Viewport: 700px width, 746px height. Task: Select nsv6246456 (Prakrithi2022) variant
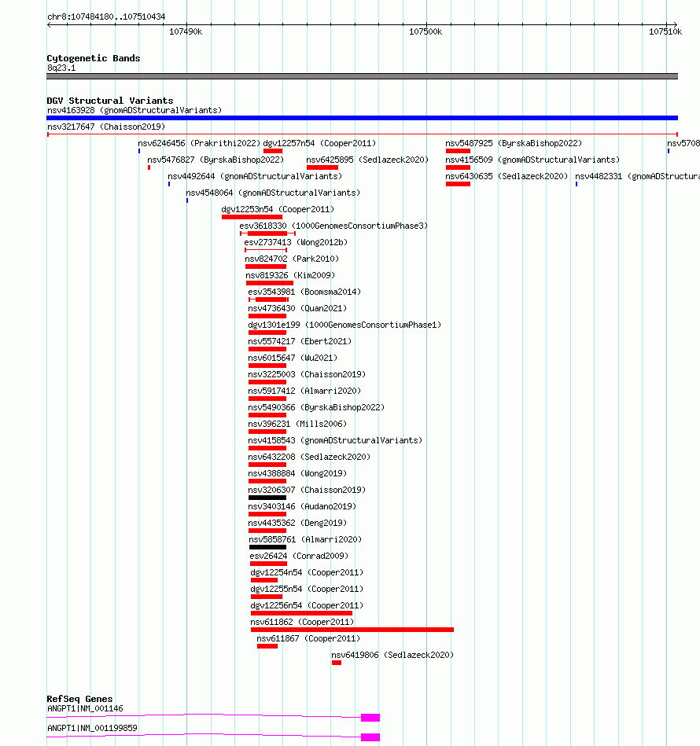point(199,143)
